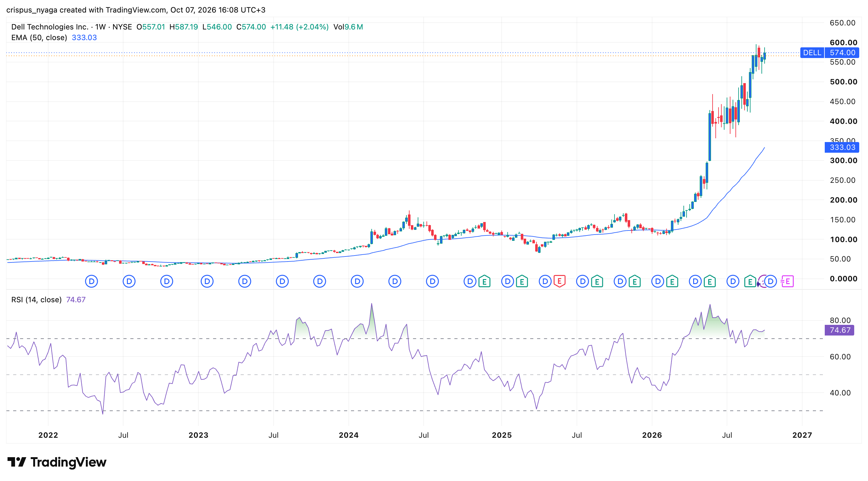Click the 'H587.19' high value
Screen dimensions: 868x481
coord(184,27)
